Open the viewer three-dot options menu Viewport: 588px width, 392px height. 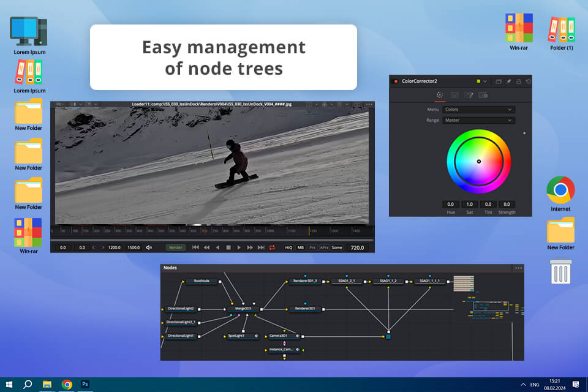pyautogui.click(x=369, y=104)
